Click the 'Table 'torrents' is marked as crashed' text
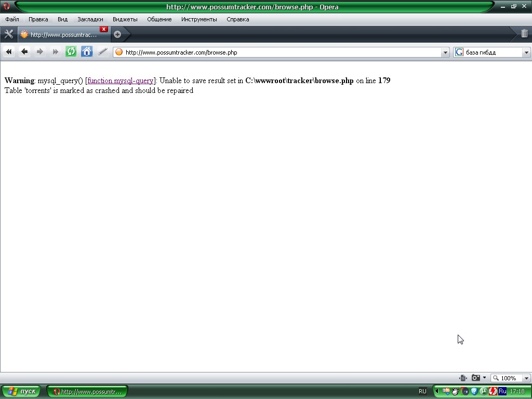Screen dimensions: 532x399 coord(99,90)
